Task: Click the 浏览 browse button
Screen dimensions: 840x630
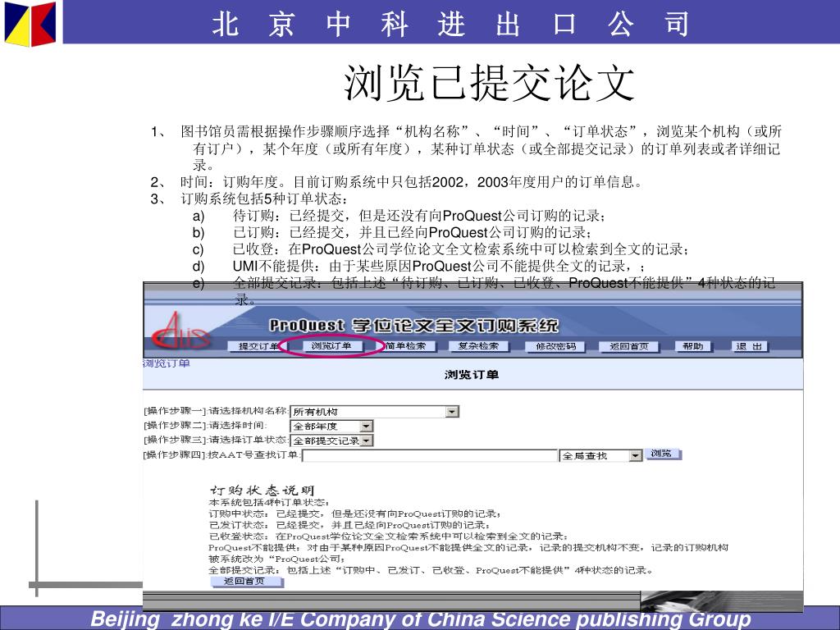Action: pos(662,454)
